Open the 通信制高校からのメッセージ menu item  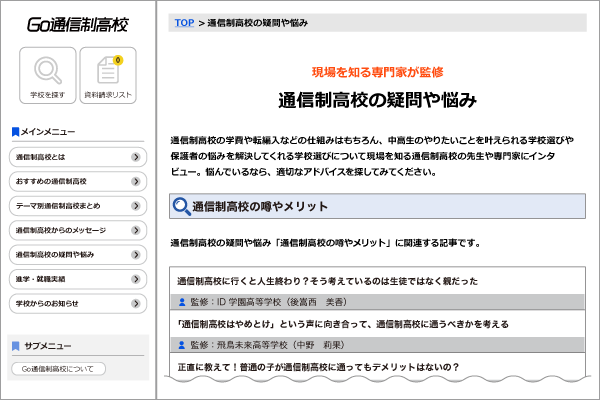click(x=78, y=230)
